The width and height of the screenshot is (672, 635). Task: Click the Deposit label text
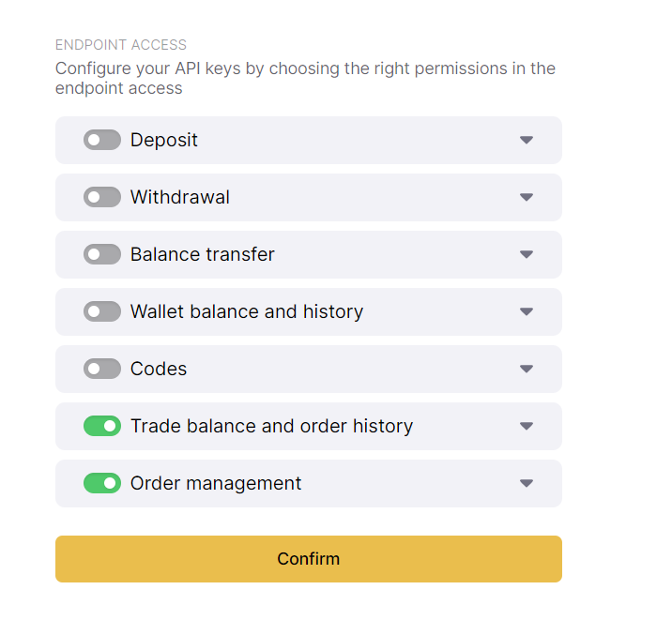click(x=164, y=140)
